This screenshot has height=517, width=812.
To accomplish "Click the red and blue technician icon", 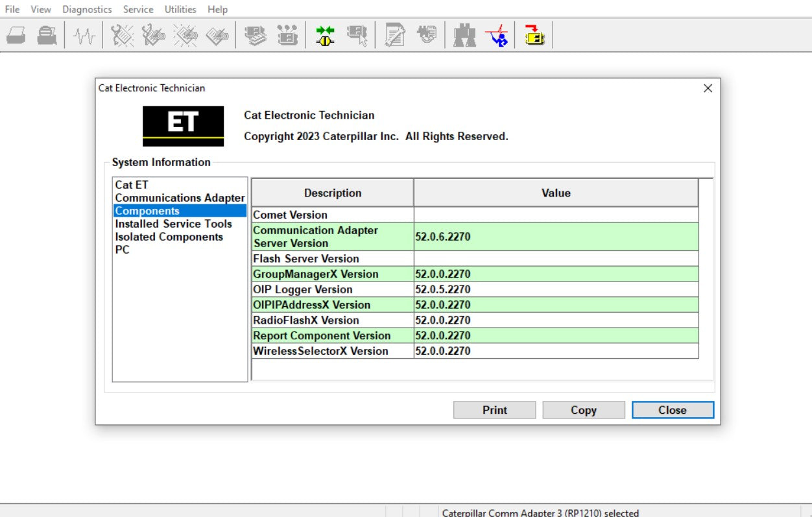I will pos(497,35).
